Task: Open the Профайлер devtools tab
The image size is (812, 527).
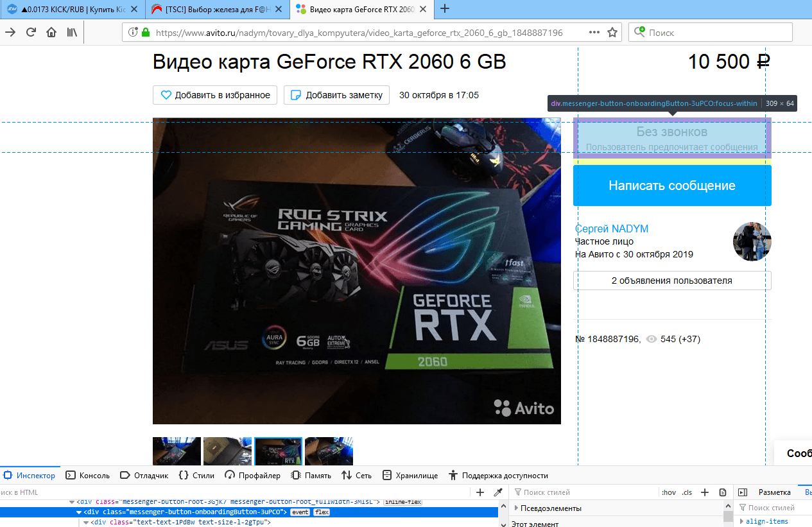Action: click(253, 476)
